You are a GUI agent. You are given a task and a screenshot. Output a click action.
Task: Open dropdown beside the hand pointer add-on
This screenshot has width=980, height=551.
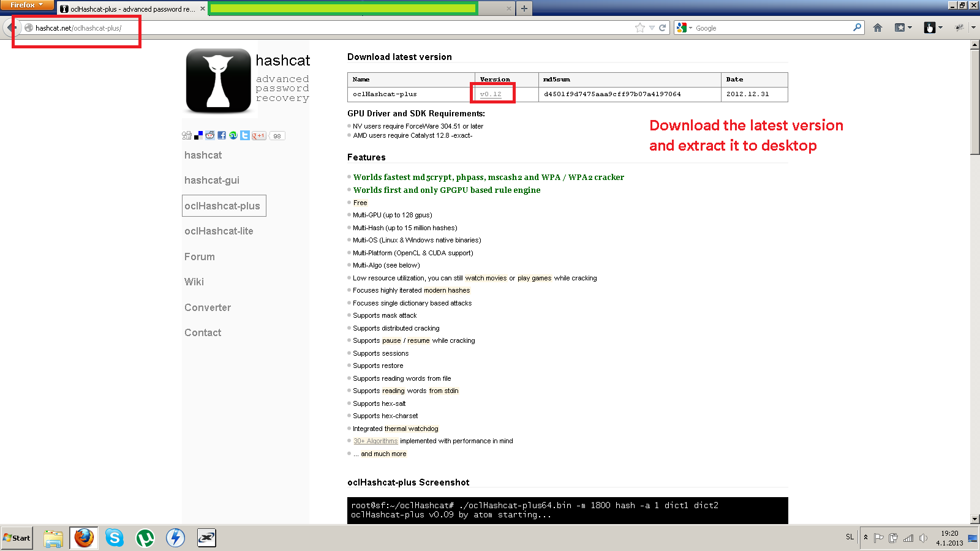(x=940, y=28)
